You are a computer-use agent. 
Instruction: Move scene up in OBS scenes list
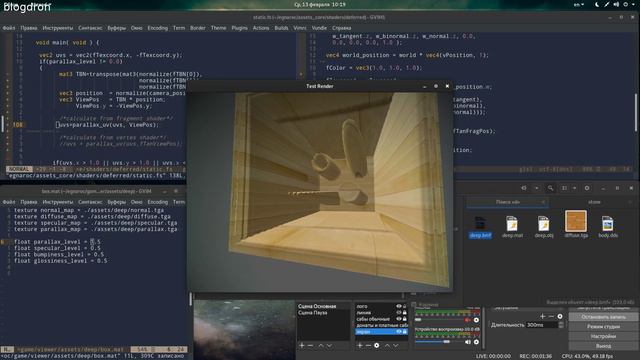pyautogui.click(x=321, y=346)
